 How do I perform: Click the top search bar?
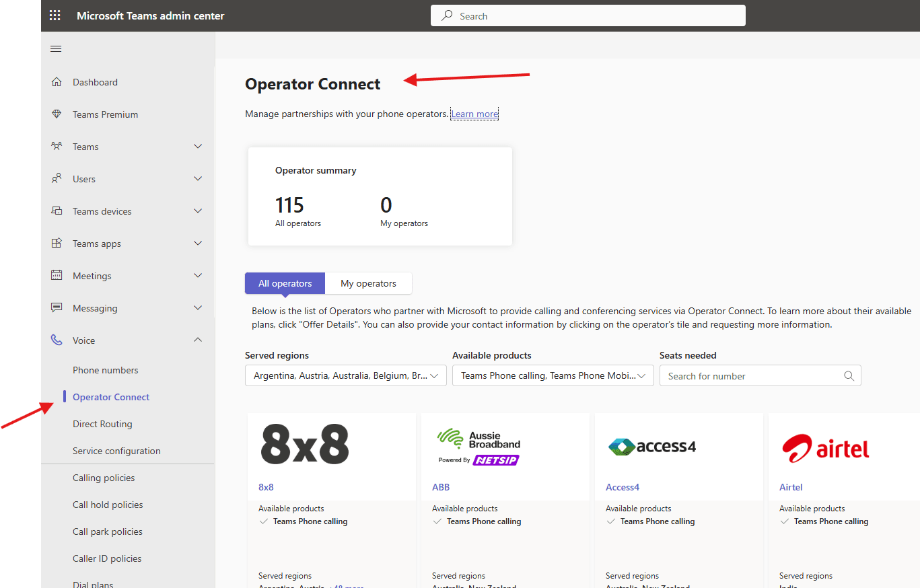tap(588, 15)
